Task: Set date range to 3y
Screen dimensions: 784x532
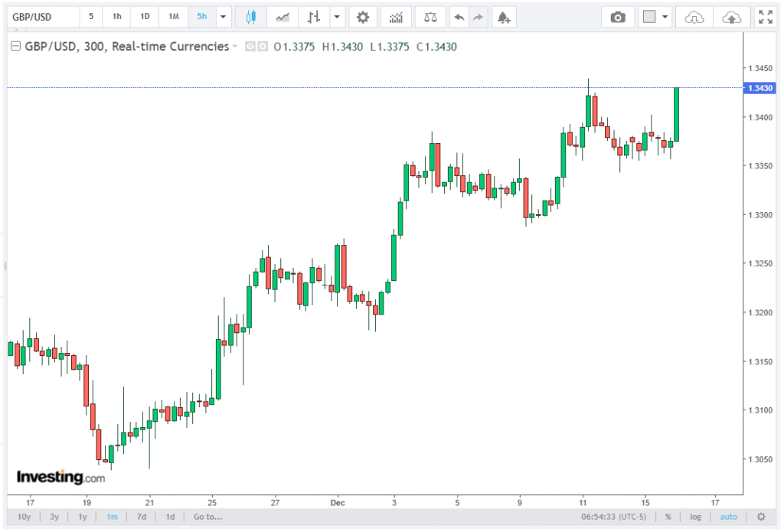Action: (54, 517)
